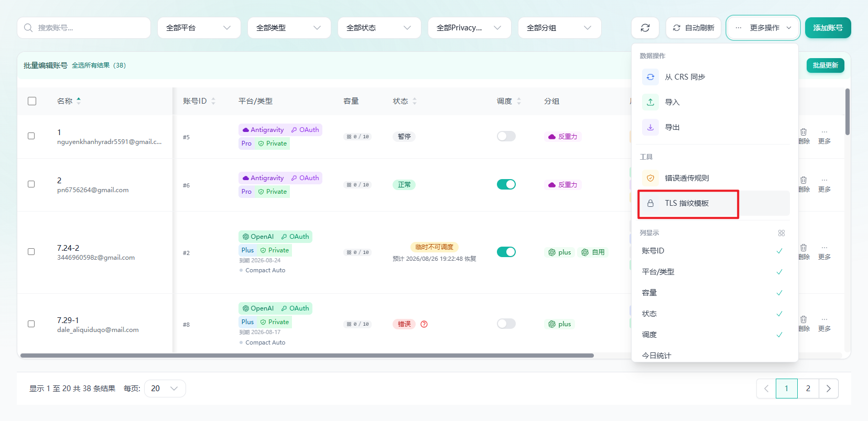
Task: Click the 批量更新 button
Action: [826, 65]
